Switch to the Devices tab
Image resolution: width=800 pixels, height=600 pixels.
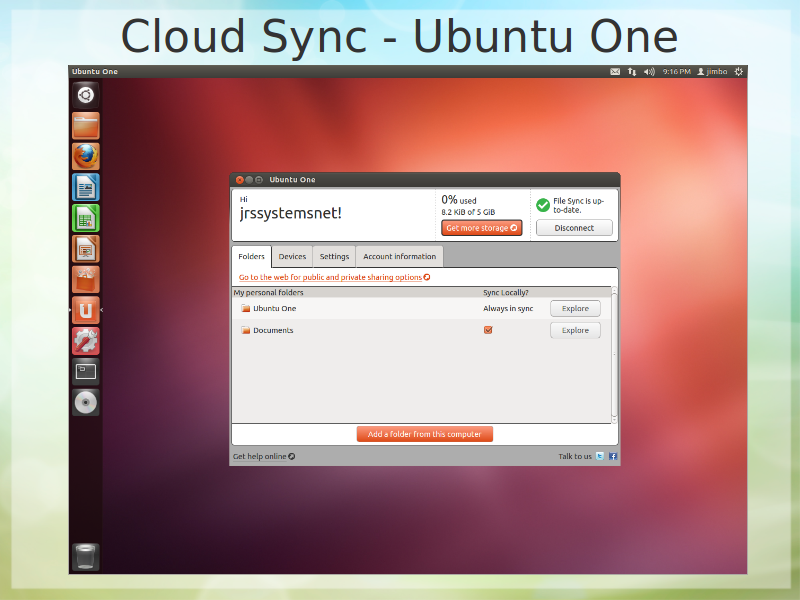(x=292, y=257)
